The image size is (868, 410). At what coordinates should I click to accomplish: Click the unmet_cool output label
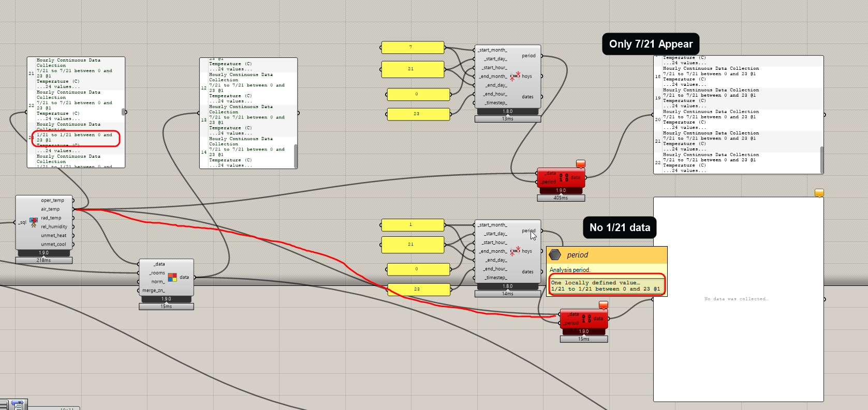(x=53, y=245)
